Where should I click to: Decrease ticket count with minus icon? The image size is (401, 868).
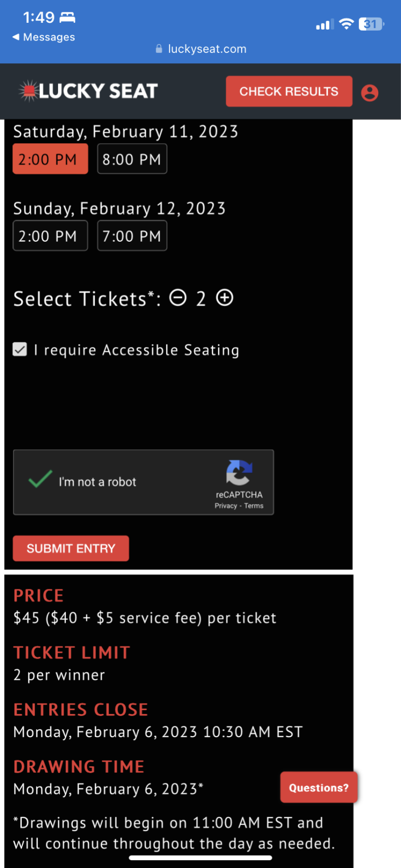(178, 298)
